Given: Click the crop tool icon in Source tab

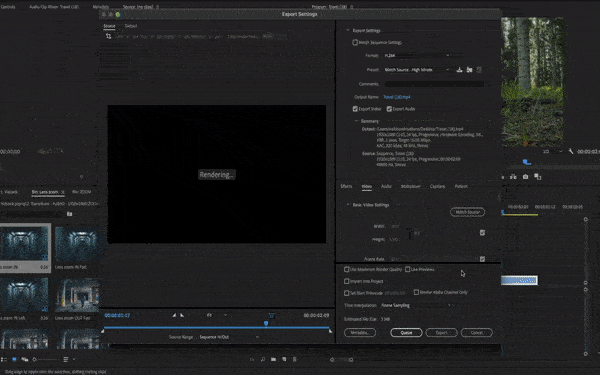Looking at the screenshot, I should click(x=109, y=36).
